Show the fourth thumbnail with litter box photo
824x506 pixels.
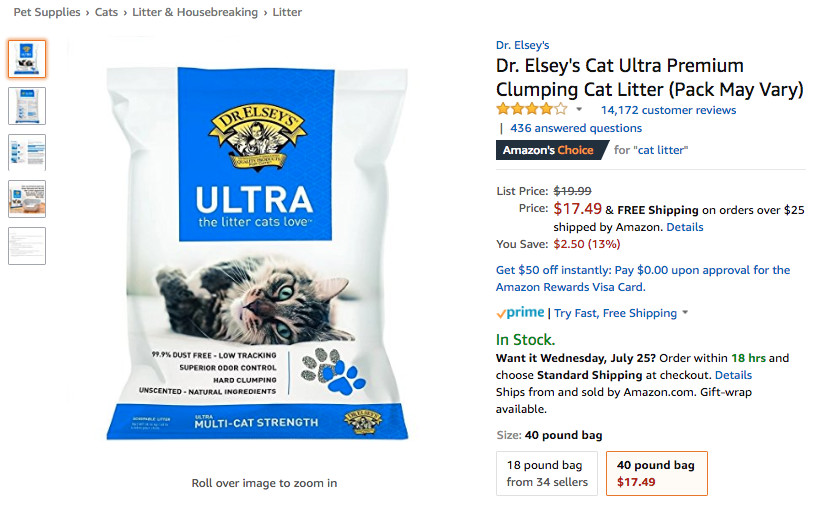(27, 199)
